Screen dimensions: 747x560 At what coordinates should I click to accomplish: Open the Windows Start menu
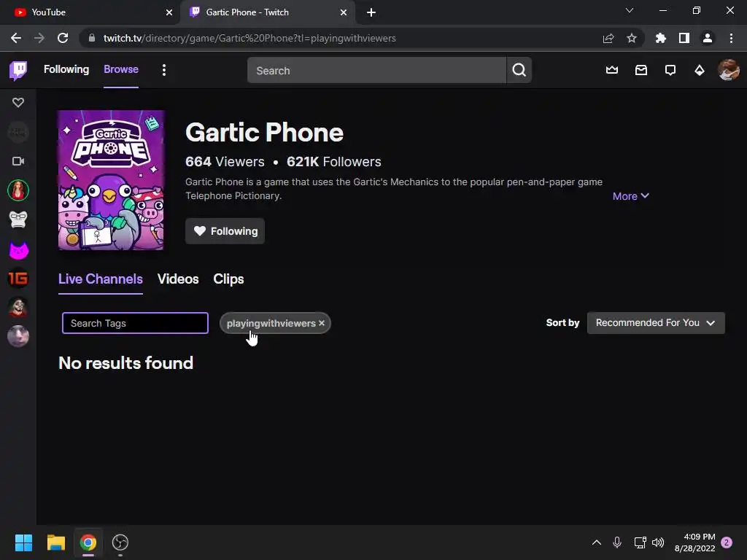23,542
